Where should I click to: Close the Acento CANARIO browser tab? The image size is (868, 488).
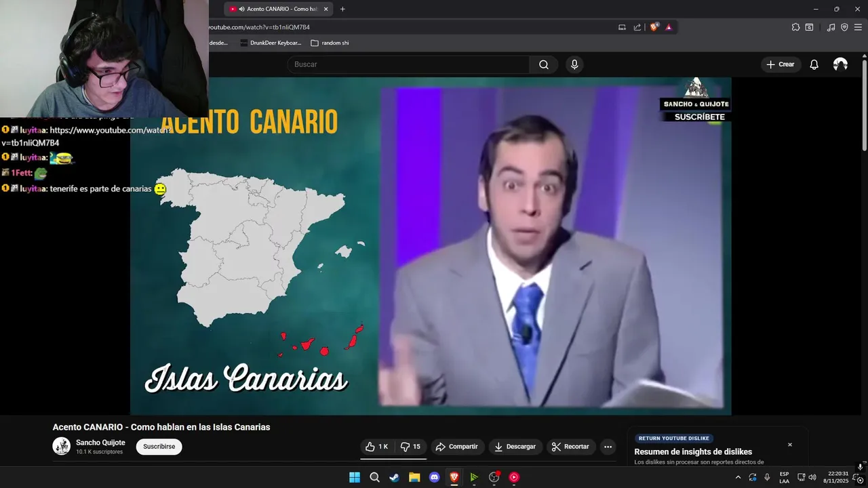click(325, 9)
